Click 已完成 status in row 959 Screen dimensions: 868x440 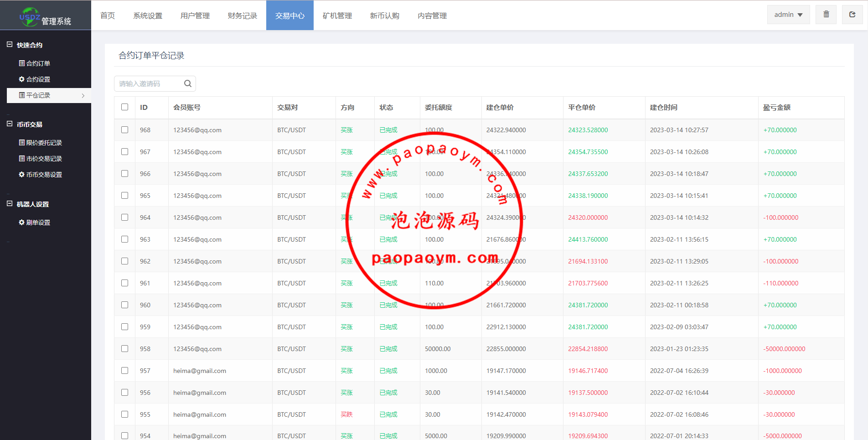point(388,327)
